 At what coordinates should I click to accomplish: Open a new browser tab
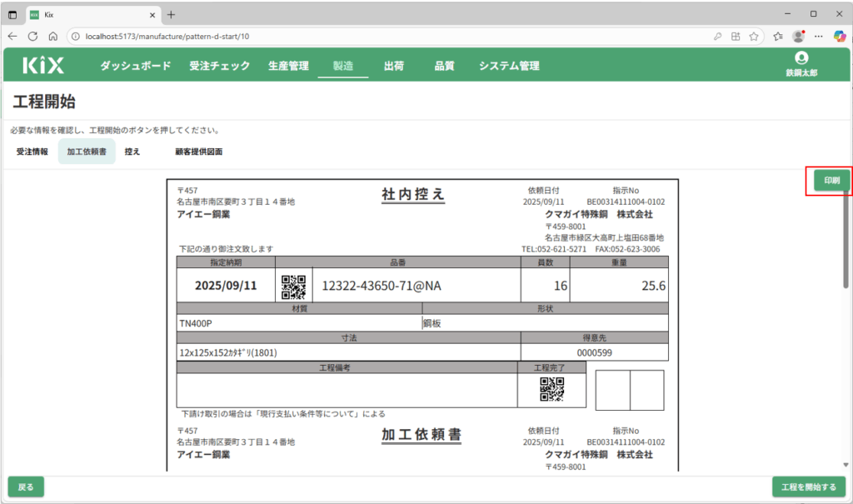click(171, 15)
